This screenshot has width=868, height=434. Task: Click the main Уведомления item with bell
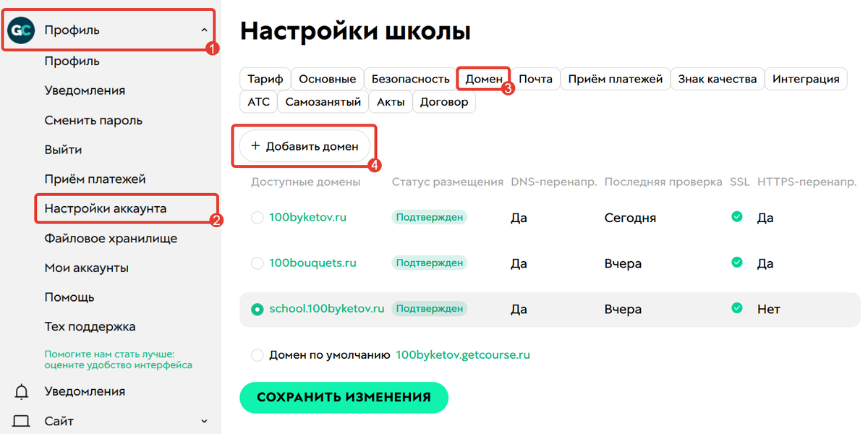(x=85, y=391)
